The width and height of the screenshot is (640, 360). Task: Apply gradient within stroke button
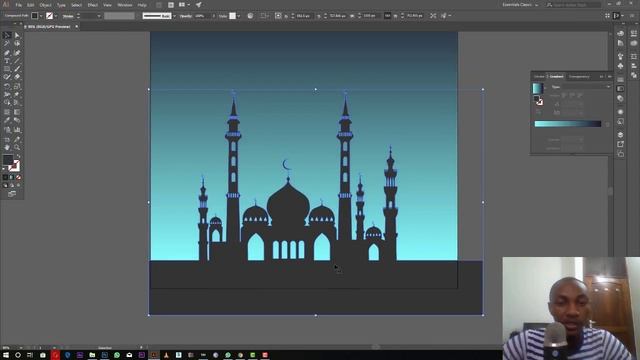pos(564,96)
